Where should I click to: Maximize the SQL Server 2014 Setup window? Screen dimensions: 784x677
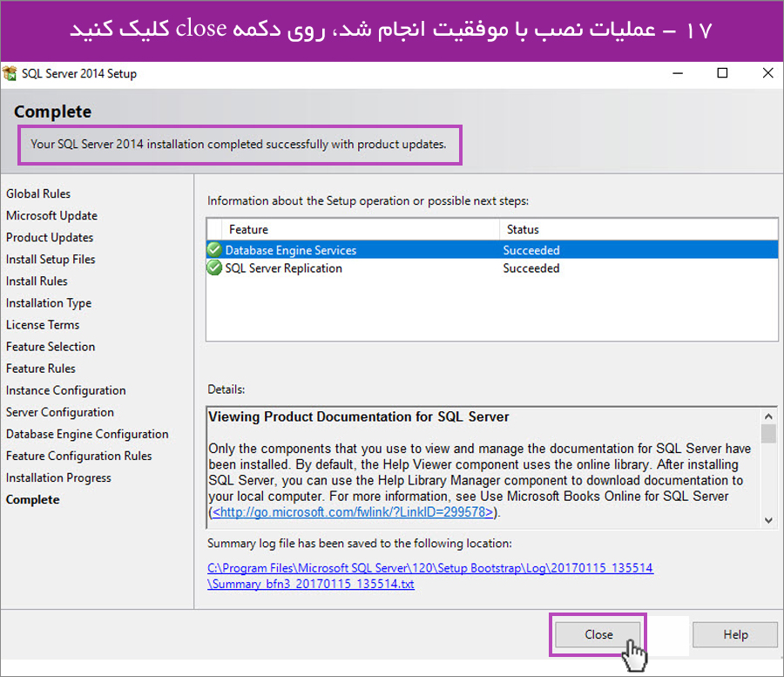[x=722, y=73]
